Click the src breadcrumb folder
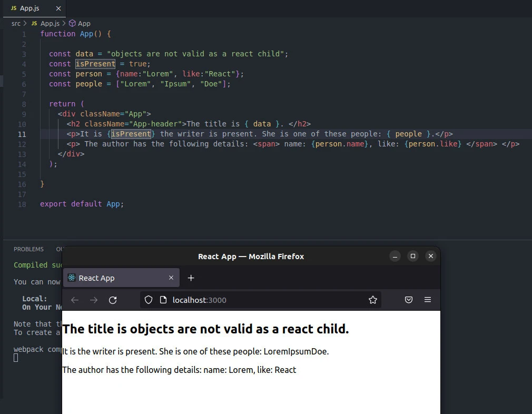 [x=16, y=23]
